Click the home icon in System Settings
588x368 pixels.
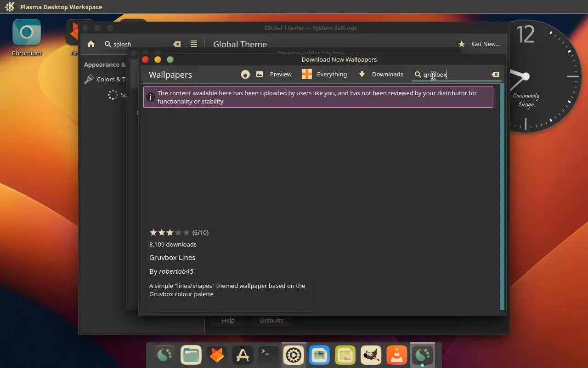click(x=91, y=44)
